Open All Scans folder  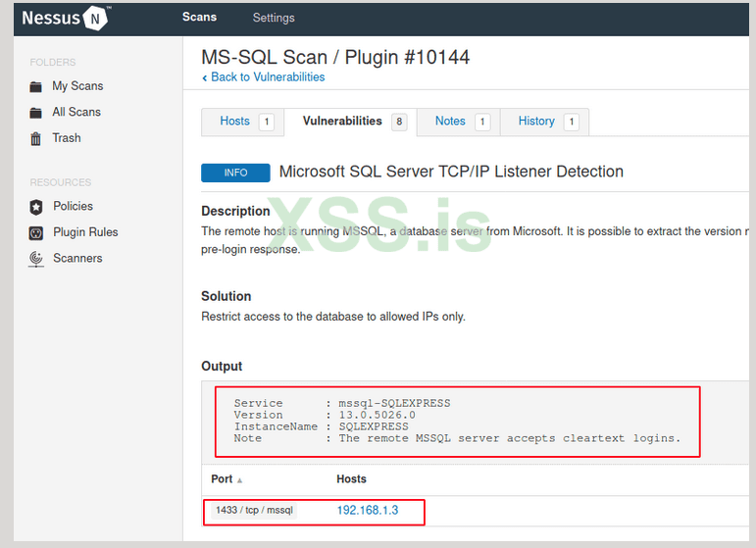pos(76,112)
